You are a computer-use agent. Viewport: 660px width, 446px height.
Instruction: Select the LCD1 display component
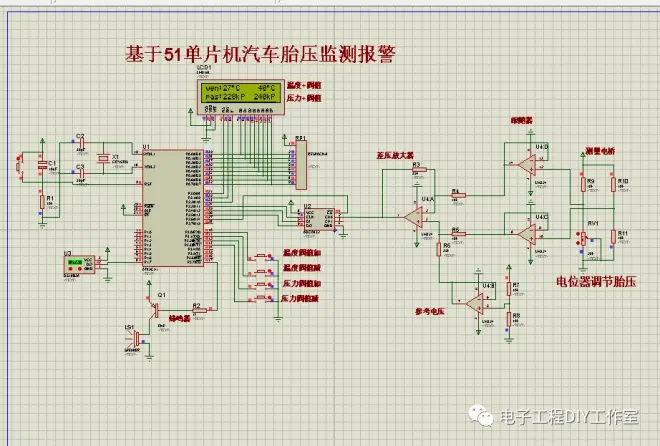click(x=241, y=97)
